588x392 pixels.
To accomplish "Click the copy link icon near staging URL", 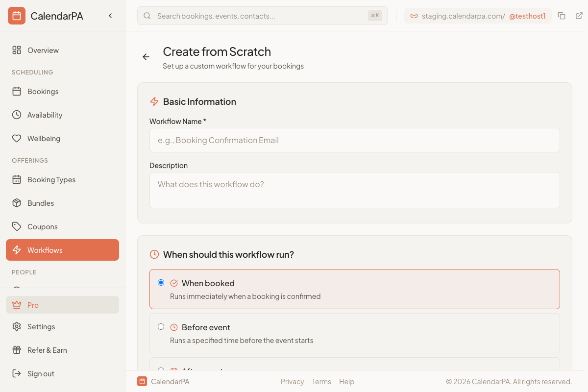I will 562,15.
